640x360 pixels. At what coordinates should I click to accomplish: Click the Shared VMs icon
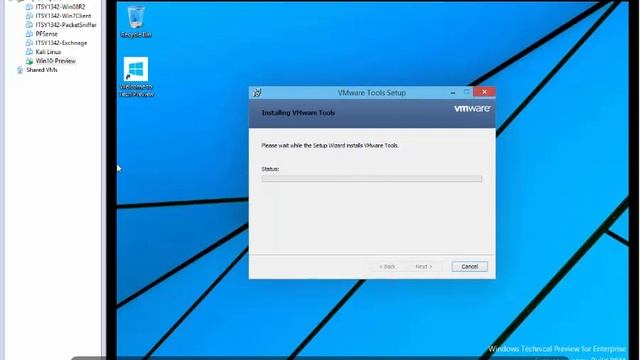click(20, 70)
